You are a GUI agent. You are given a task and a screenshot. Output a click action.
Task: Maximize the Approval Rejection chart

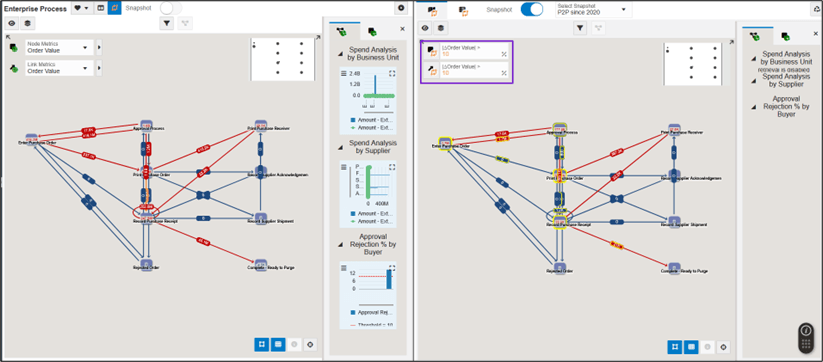pos(392,268)
